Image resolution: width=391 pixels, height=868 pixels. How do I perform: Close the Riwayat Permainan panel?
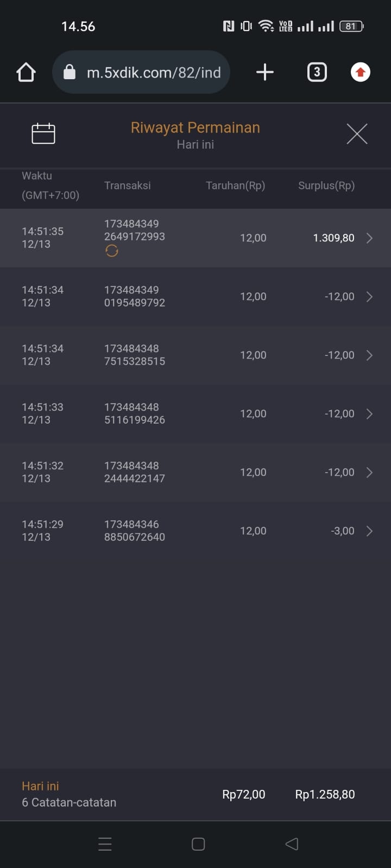pyautogui.click(x=357, y=133)
